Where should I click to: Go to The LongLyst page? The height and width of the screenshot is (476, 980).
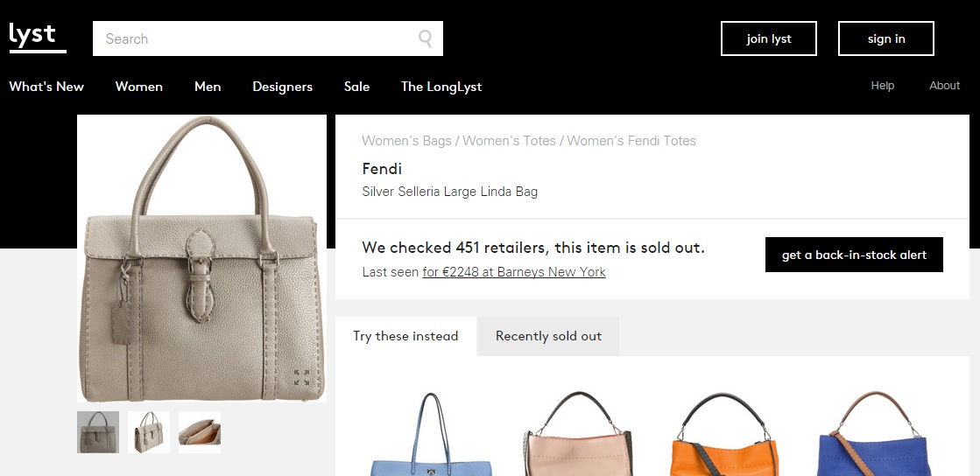coord(441,87)
